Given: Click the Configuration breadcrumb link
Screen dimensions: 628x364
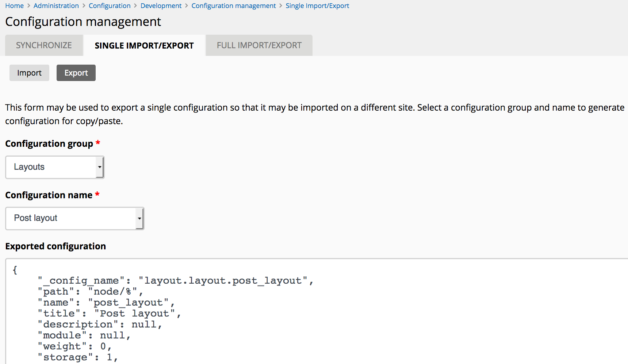Looking at the screenshot, I should (x=109, y=6).
